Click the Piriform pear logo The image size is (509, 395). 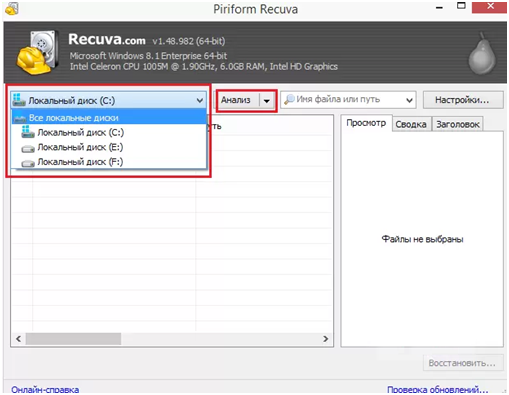[482, 53]
